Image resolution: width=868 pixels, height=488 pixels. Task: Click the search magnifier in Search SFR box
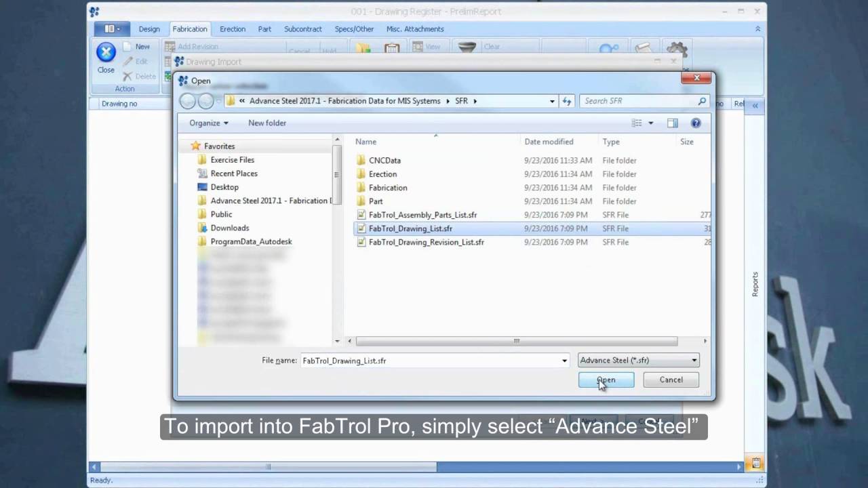pyautogui.click(x=702, y=100)
